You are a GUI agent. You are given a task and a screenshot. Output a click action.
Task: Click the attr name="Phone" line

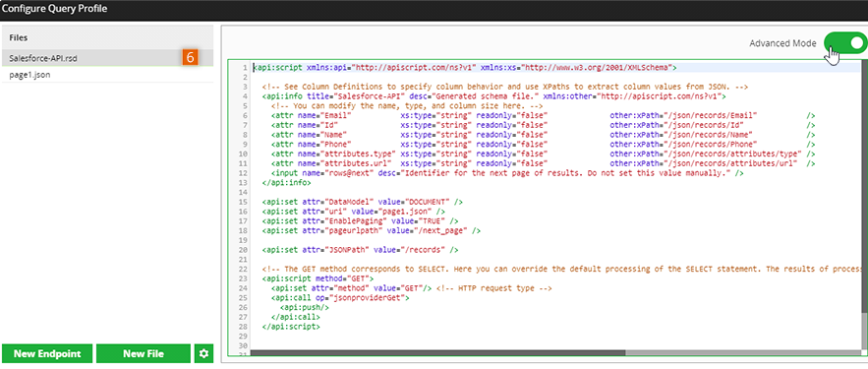(x=543, y=144)
